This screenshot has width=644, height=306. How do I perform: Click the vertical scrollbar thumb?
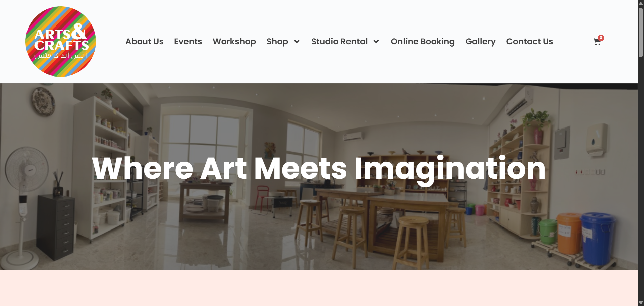[x=641, y=32]
